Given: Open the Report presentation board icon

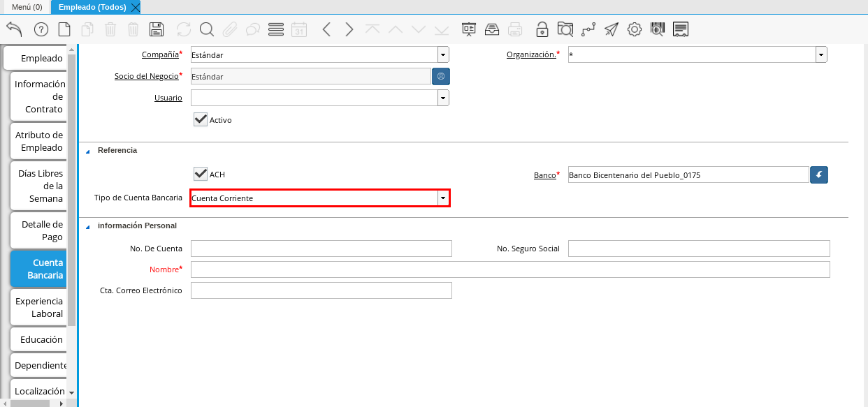Looking at the screenshot, I should [469, 29].
